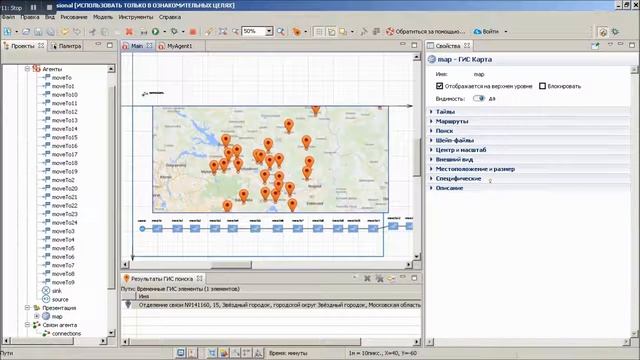The width and height of the screenshot is (640, 360).
Task: Expand the 'Поиск' section
Action: point(431,131)
